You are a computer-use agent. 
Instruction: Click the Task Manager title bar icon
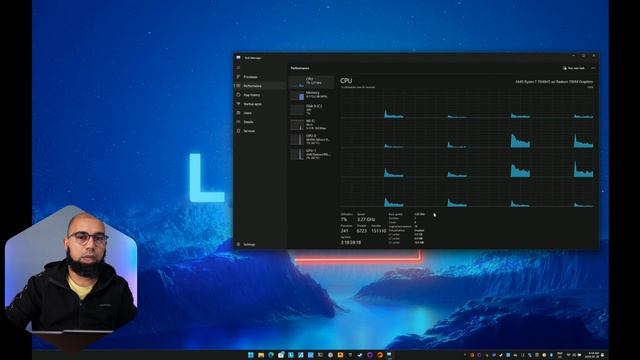click(x=238, y=58)
